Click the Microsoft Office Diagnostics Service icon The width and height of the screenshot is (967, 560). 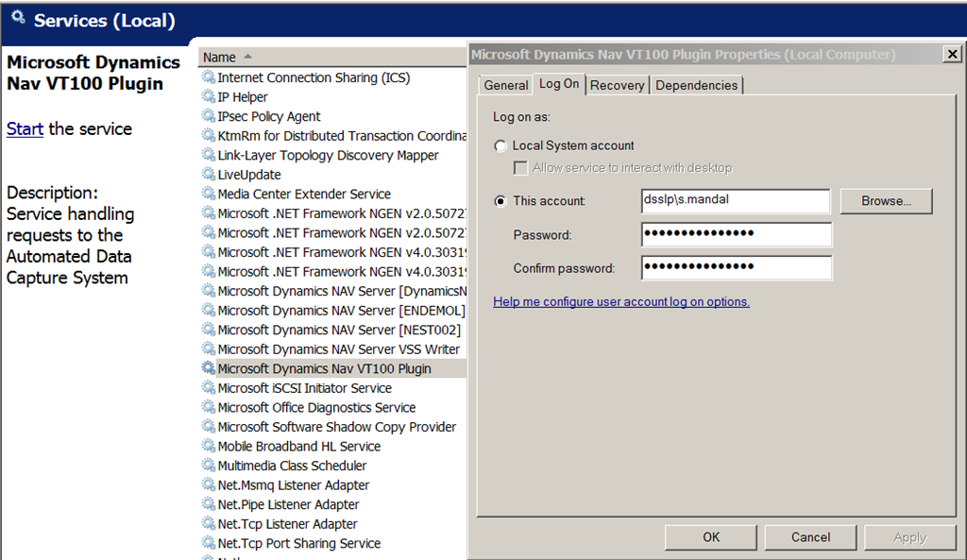point(209,408)
